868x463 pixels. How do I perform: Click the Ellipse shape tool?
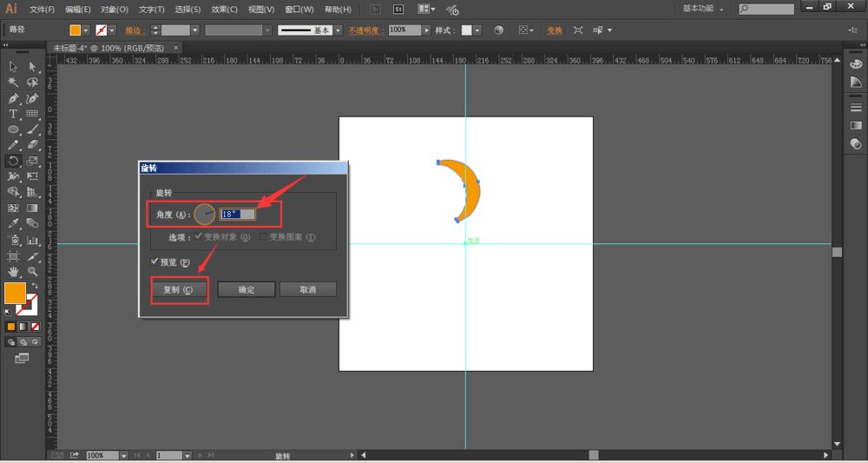coord(14,129)
